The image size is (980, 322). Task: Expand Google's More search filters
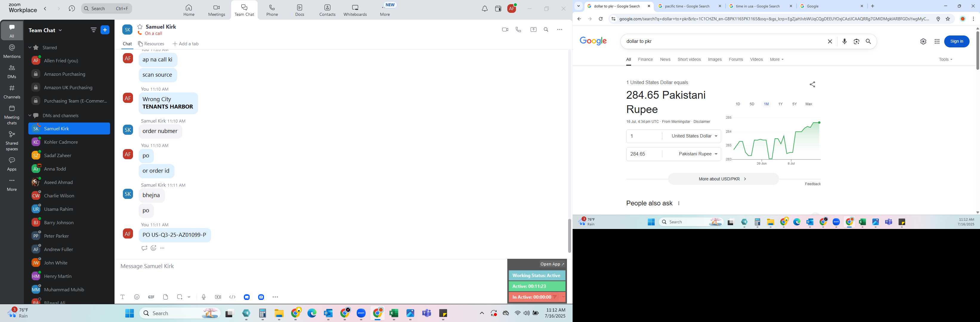(777, 59)
